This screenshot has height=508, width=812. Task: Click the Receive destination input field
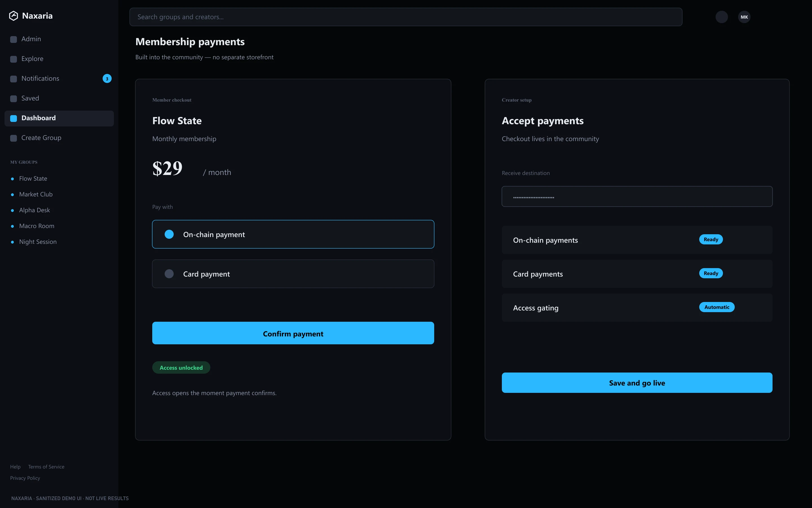coord(637,196)
